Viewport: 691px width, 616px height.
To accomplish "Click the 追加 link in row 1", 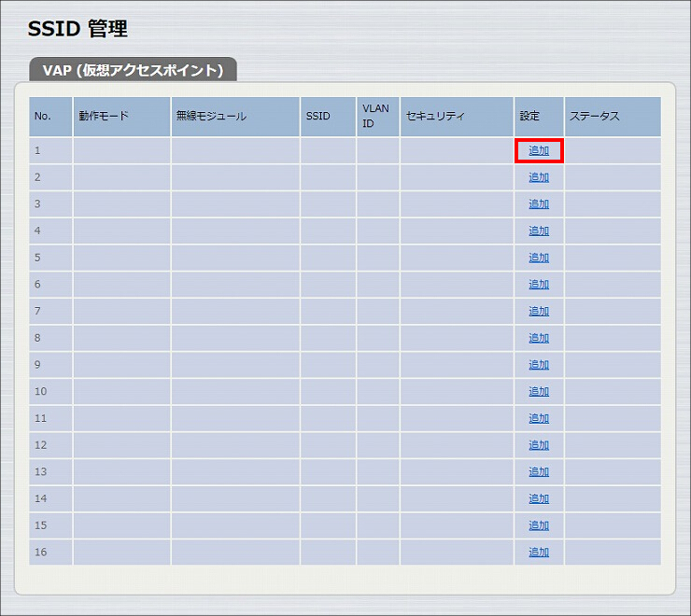I will (x=539, y=150).
